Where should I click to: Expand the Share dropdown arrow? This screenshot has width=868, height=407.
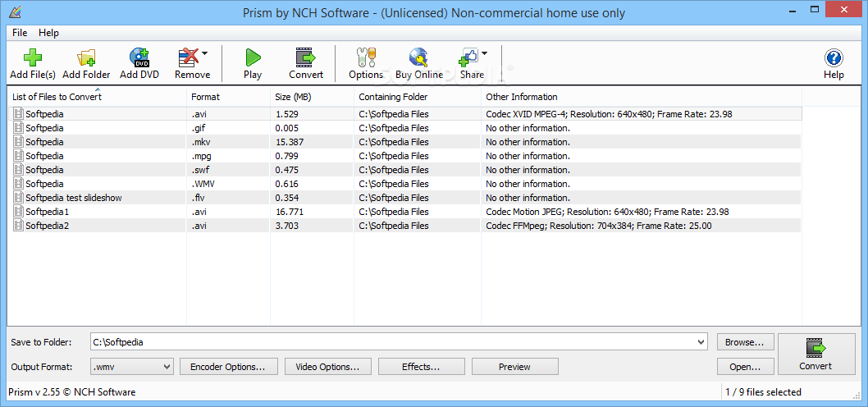pyautogui.click(x=484, y=53)
